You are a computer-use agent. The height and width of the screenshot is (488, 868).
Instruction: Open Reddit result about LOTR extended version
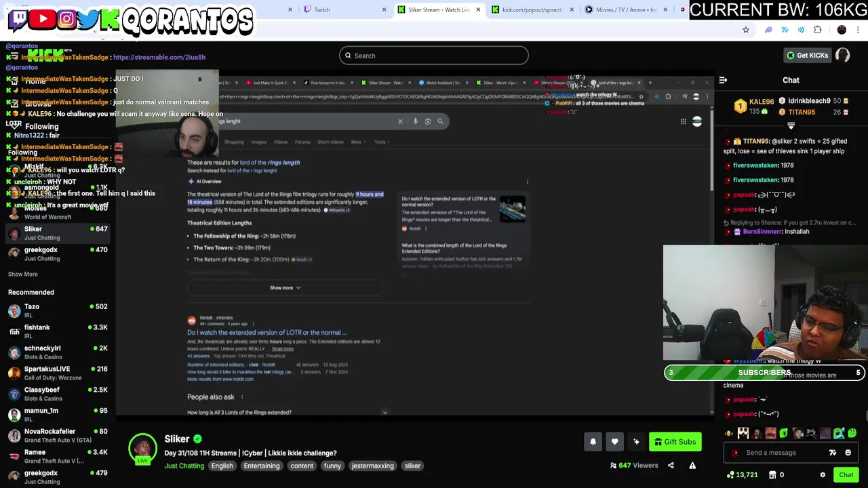[x=267, y=332]
